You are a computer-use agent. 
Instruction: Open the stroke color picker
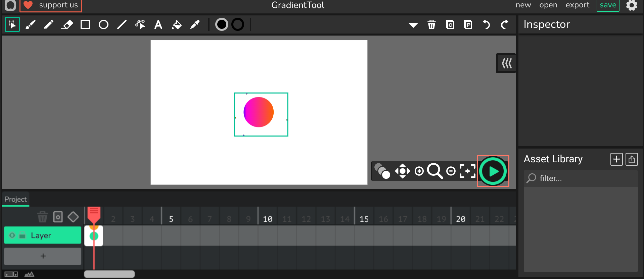point(238,24)
